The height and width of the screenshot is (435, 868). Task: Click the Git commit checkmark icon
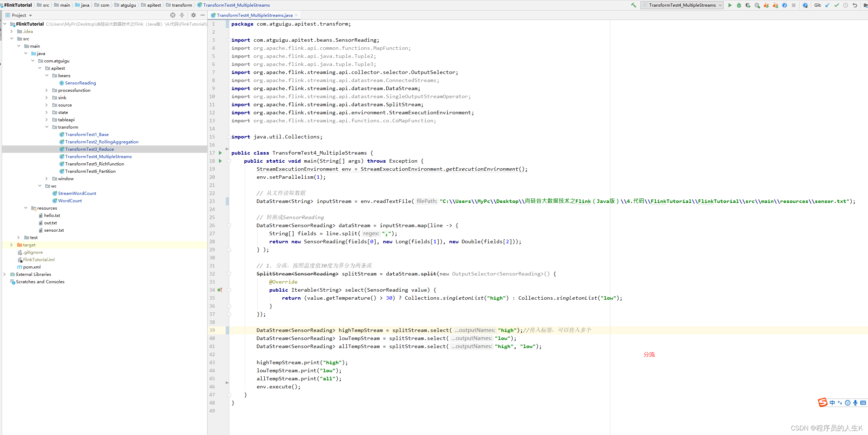click(836, 5)
